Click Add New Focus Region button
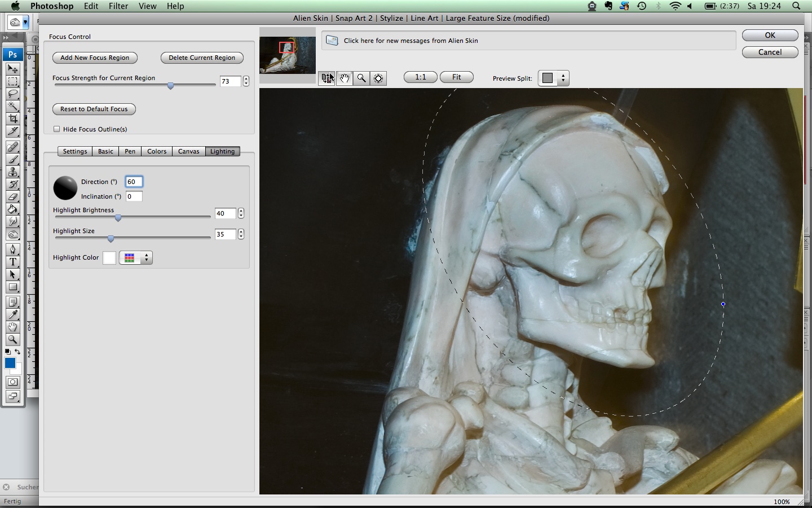 pos(95,58)
